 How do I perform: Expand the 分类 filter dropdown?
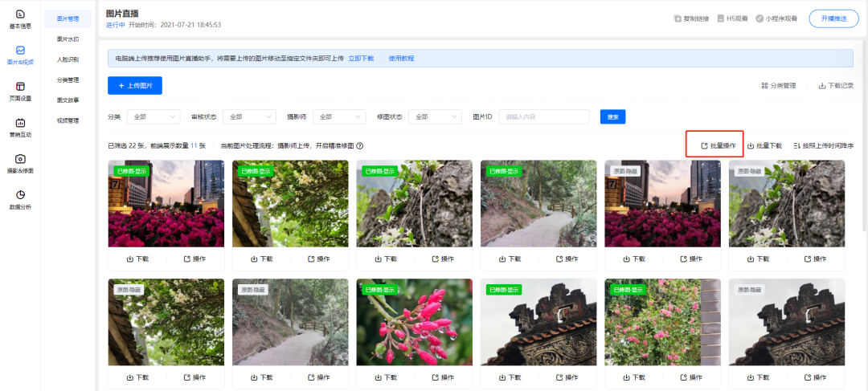click(x=153, y=117)
